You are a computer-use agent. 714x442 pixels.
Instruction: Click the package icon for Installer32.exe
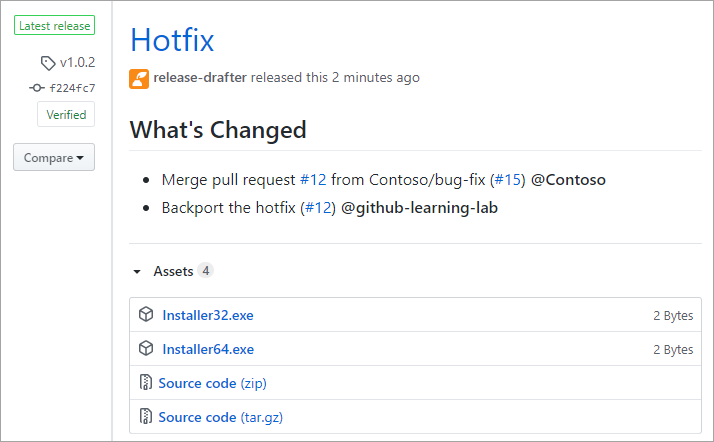pyautogui.click(x=146, y=315)
